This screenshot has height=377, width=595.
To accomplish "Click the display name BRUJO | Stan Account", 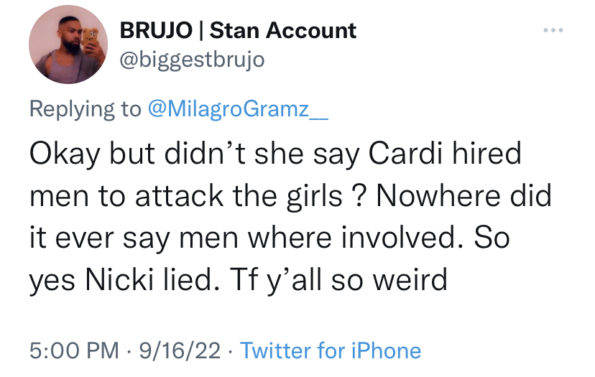I will point(238,30).
